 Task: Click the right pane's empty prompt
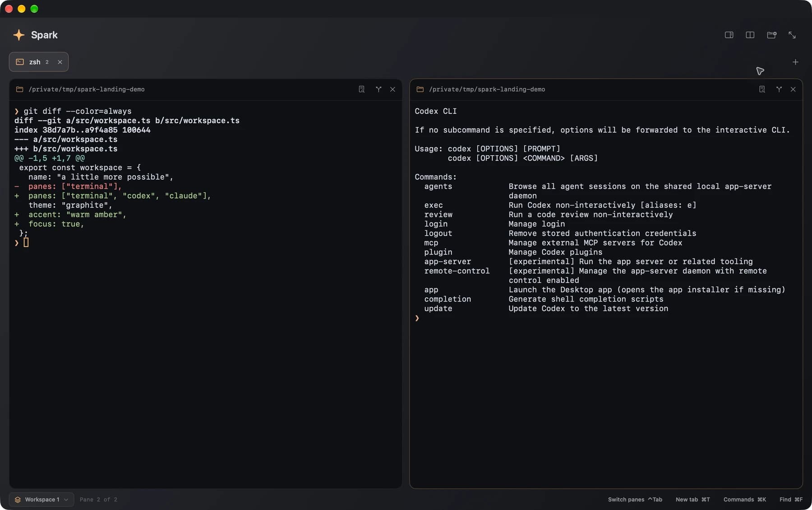417,318
